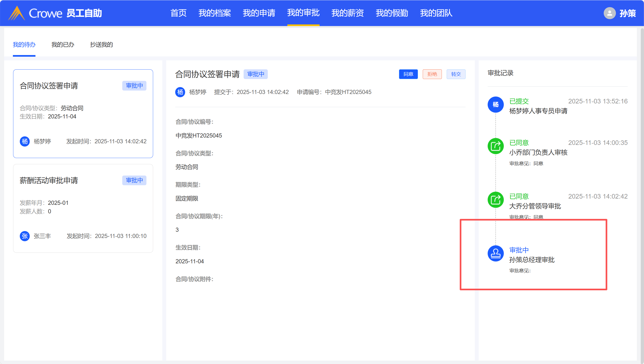Click the green icon beside 大乔分管领导审批
Viewport: 644px width, 364px height.
495,200
